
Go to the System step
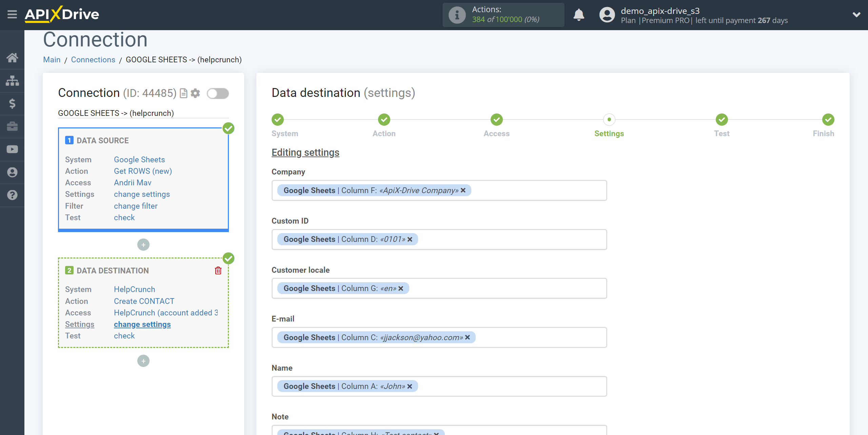point(278,120)
